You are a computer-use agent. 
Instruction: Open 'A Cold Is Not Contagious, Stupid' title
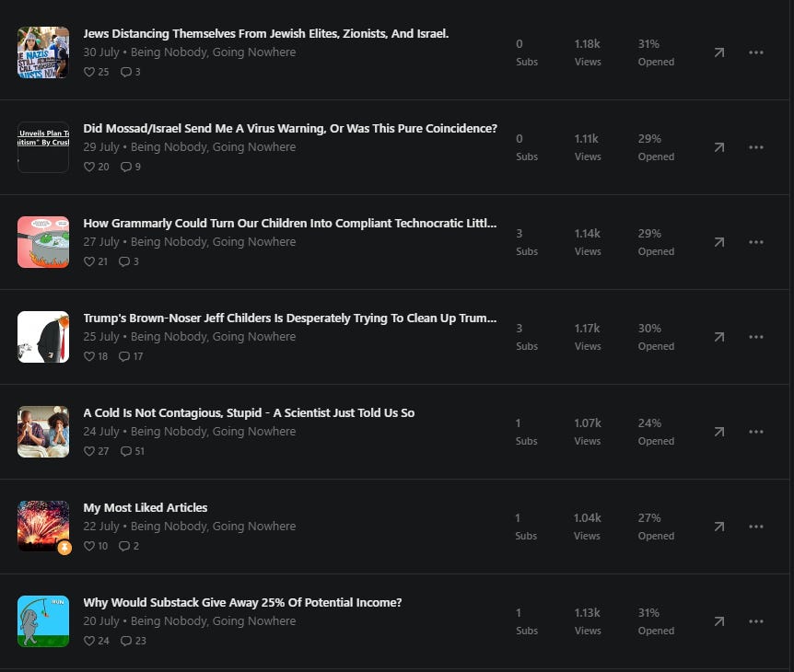(x=249, y=413)
